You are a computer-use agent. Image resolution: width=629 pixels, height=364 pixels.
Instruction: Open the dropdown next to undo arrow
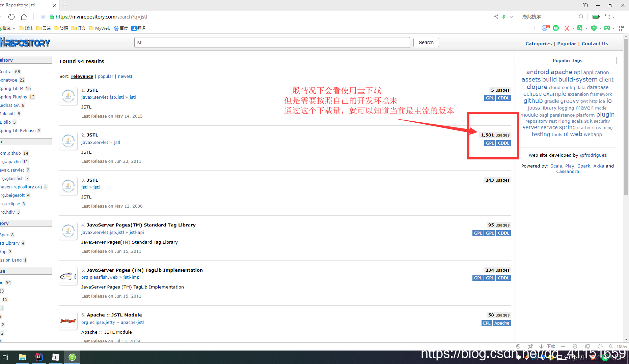[613, 17]
